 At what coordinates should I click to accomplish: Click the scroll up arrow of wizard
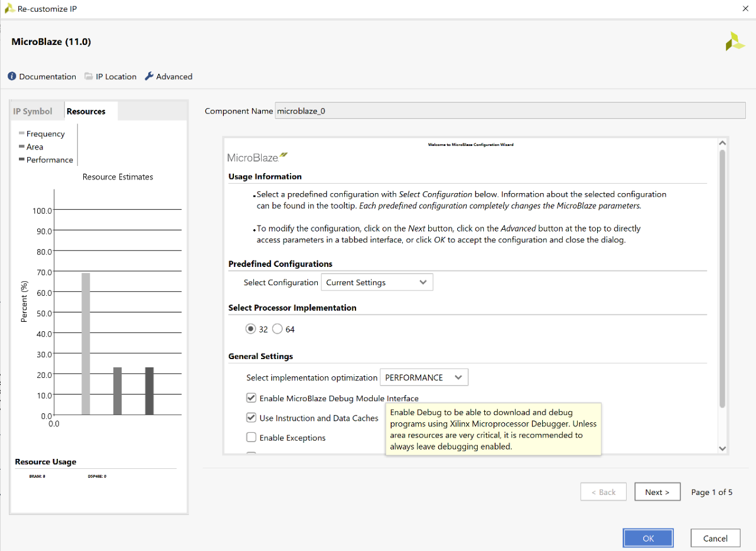tap(722, 144)
